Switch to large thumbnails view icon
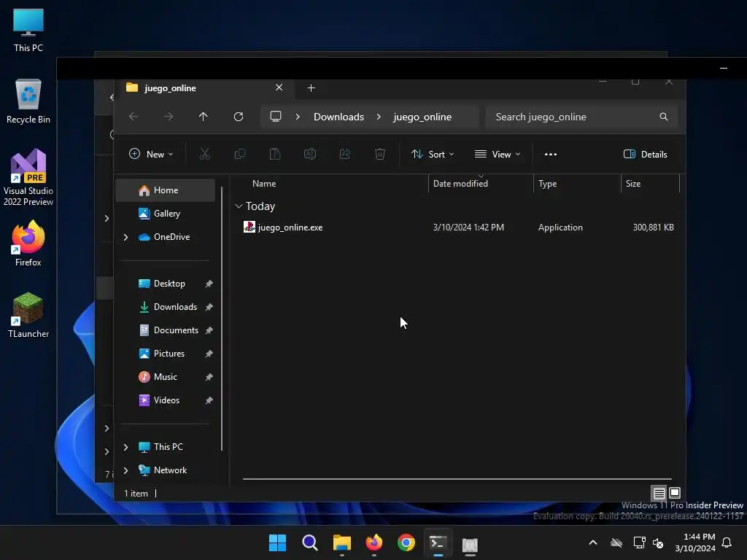This screenshot has height=560, width=747. 675,493
